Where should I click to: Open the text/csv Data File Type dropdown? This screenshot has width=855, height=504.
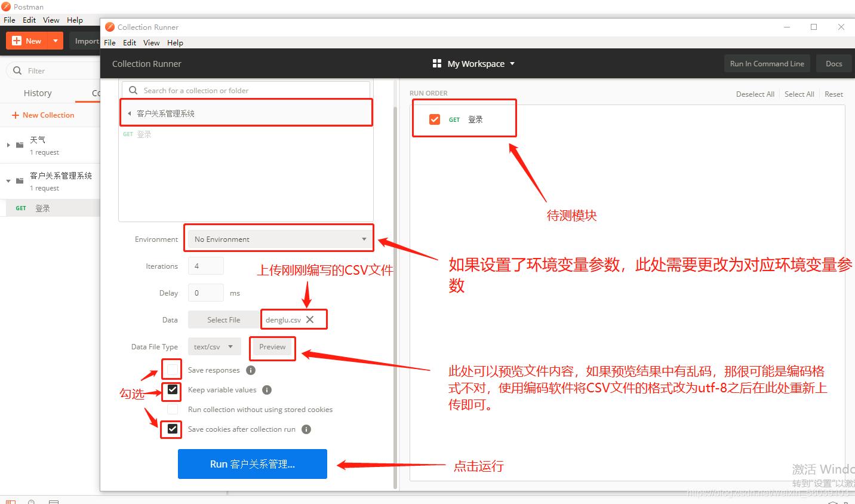[214, 346]
